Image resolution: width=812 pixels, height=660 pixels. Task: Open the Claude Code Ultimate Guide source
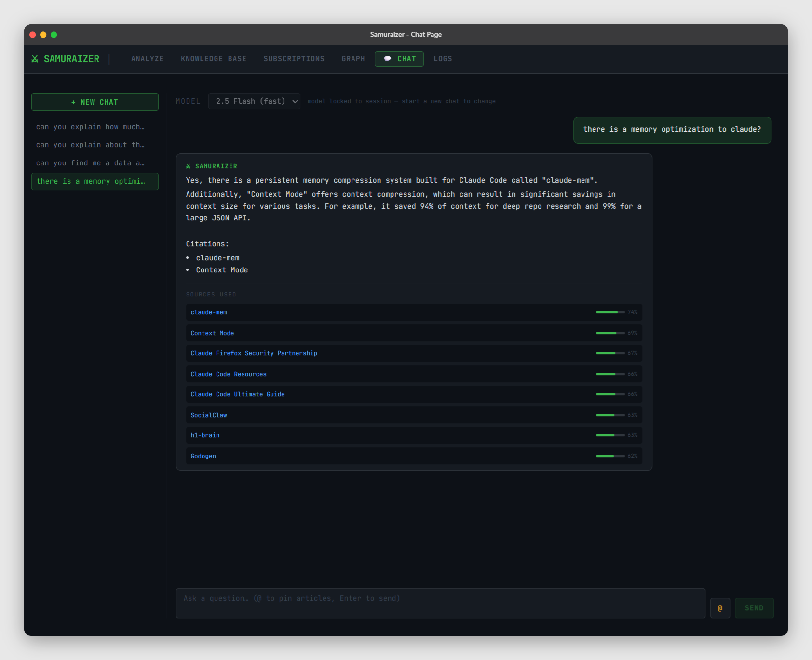(238, 394)
